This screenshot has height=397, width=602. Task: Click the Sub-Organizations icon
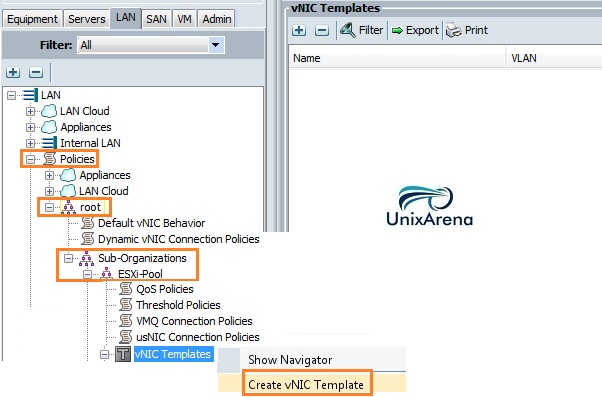point(86,258)
